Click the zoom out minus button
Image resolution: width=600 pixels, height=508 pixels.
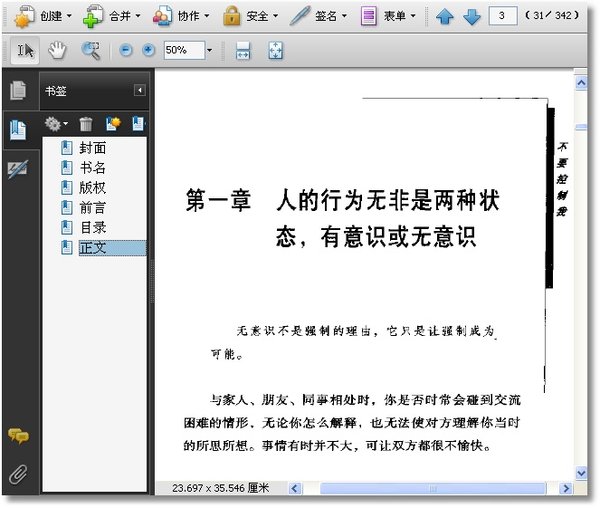point(126,50)
